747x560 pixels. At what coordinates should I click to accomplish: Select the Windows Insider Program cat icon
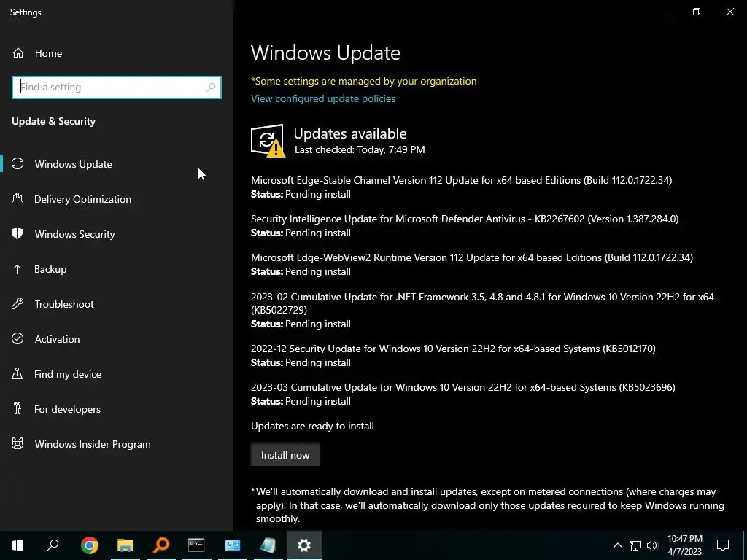click(x=18, y=444)
